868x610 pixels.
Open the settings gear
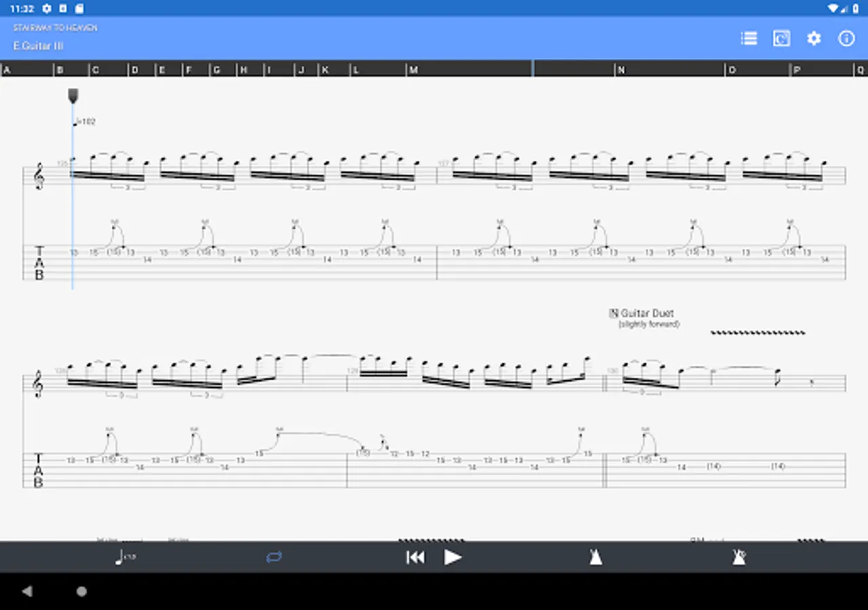814,39
